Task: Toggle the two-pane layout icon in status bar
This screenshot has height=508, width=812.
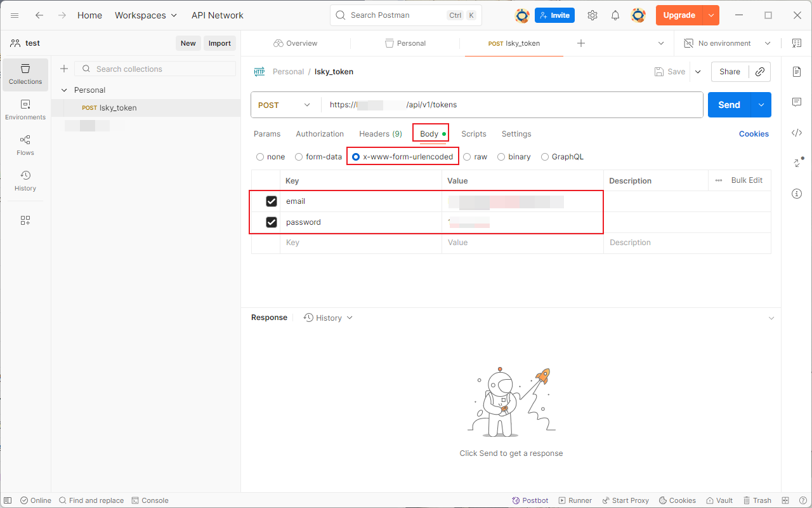Action: 785,500
